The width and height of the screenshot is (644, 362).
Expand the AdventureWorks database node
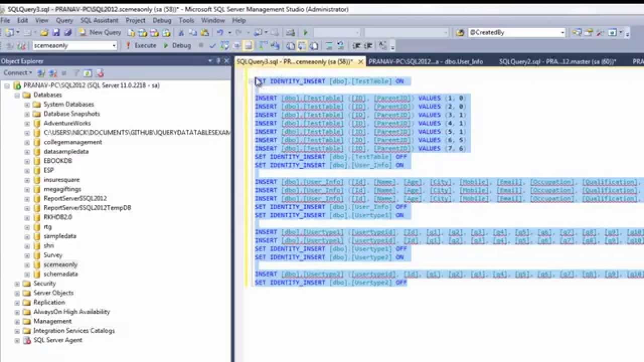pyautogui.click(x=27, y=123)
